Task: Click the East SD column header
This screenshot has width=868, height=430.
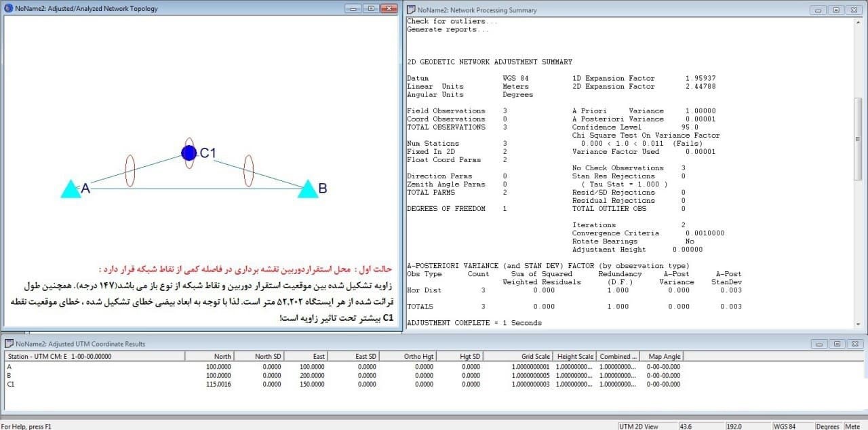Action: click(x=365, y=356)
